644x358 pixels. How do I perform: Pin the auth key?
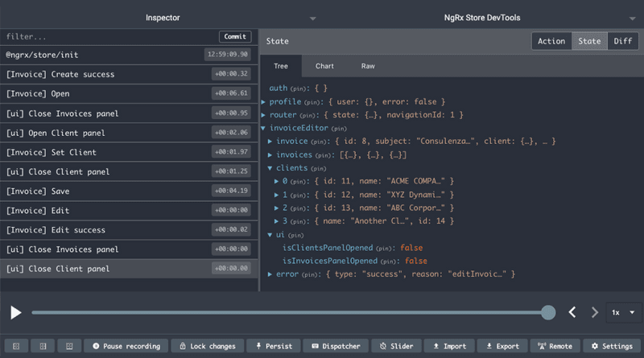pos(298,88)
